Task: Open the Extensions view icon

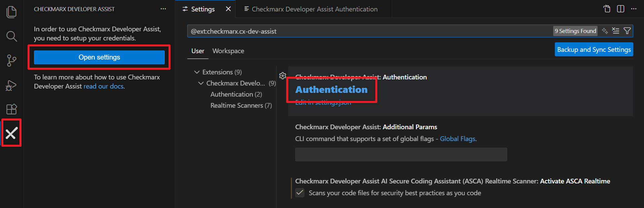Action: tap(11, 109)
